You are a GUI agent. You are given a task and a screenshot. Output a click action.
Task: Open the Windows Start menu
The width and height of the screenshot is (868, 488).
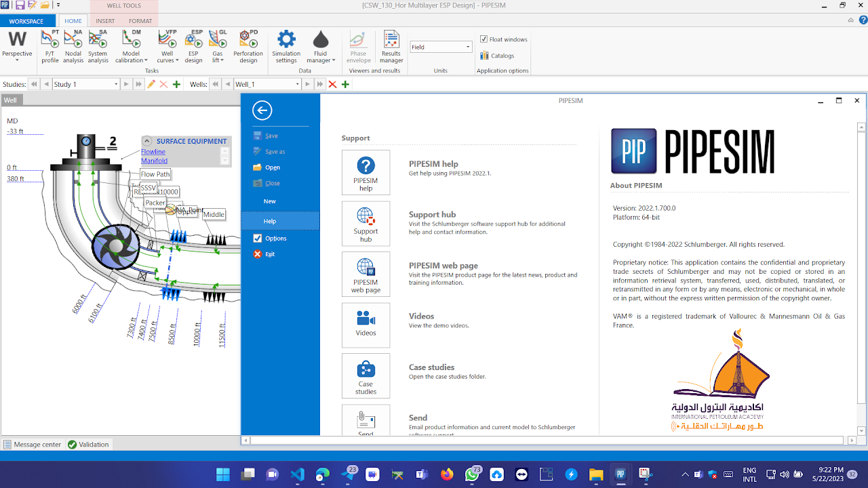222,474
